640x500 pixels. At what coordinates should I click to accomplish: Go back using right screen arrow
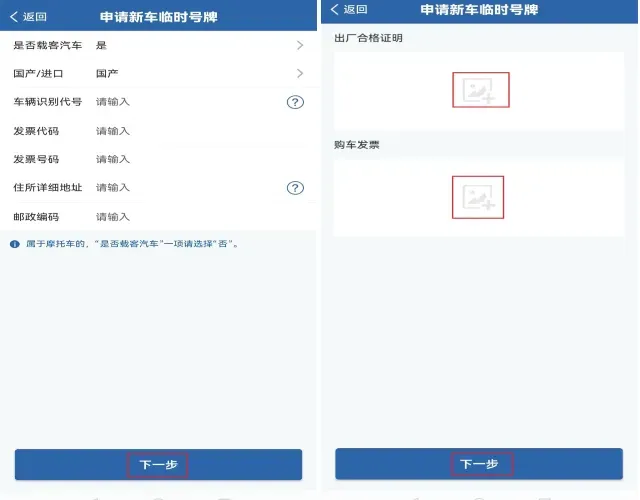334,9
